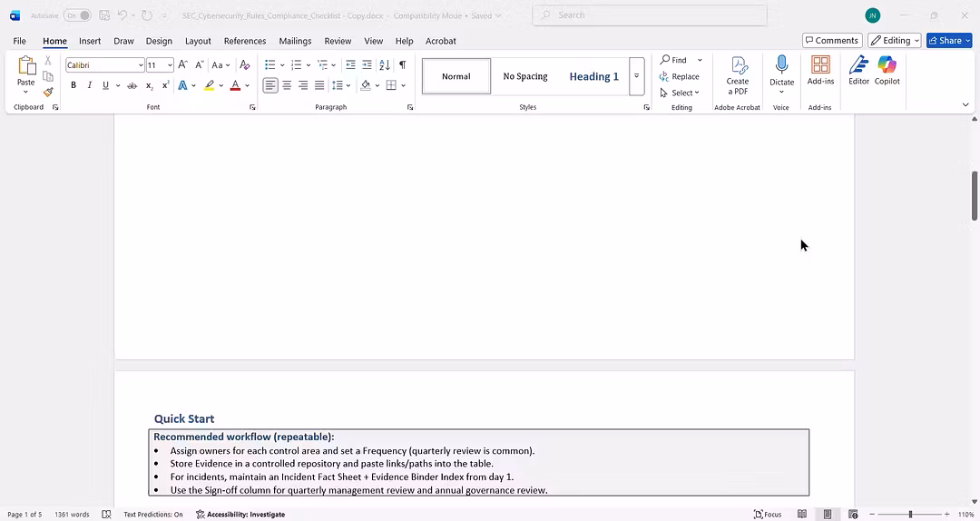Viewport: 980px width, 521px height.
Task: Shrink font size with decrease icon
Action: [199, 65]
